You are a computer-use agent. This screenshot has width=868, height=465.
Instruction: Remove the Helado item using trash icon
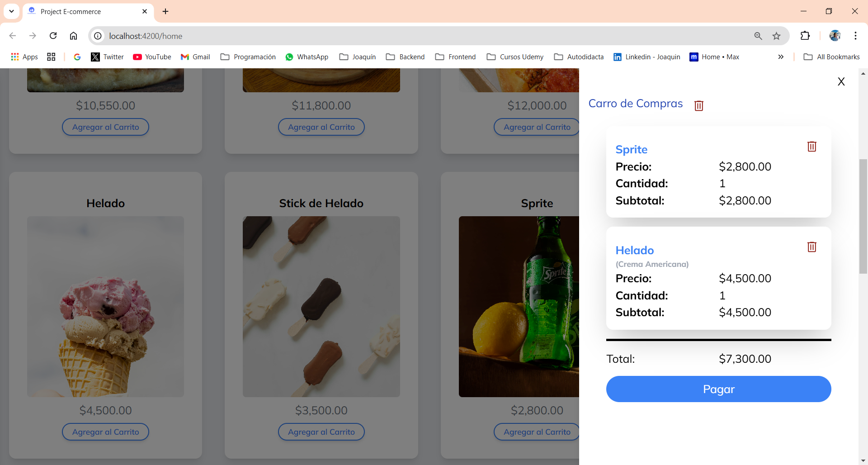(x=811, y=247)
